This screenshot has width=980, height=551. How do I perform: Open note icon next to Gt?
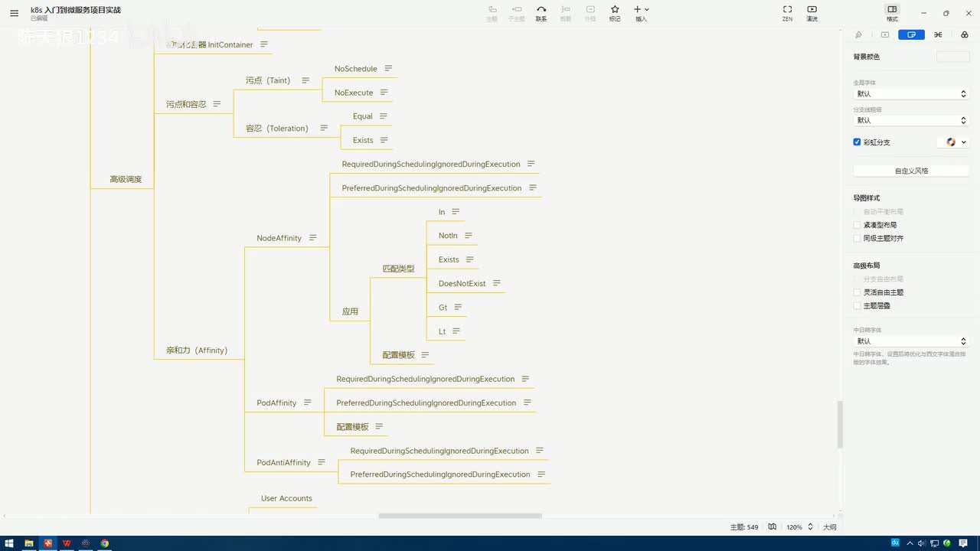click(458, 307)
